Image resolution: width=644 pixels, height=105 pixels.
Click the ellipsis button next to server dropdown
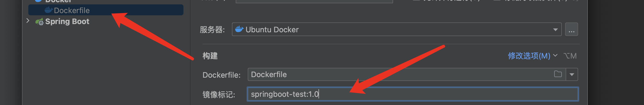[x=571, y=30]
